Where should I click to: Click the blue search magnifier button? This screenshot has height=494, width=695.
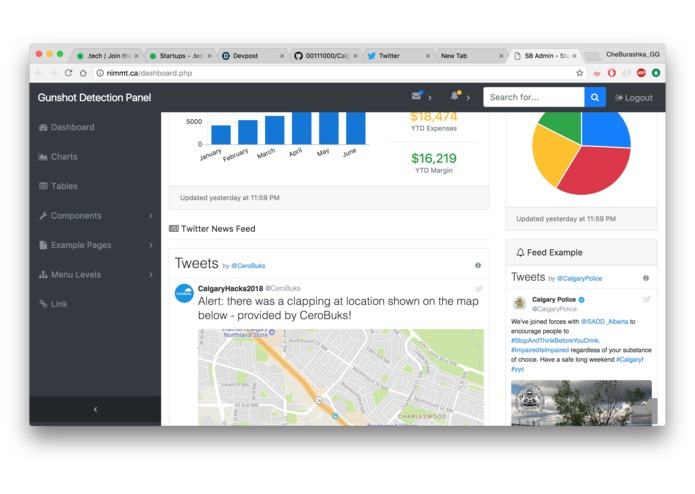coord(595,97)
